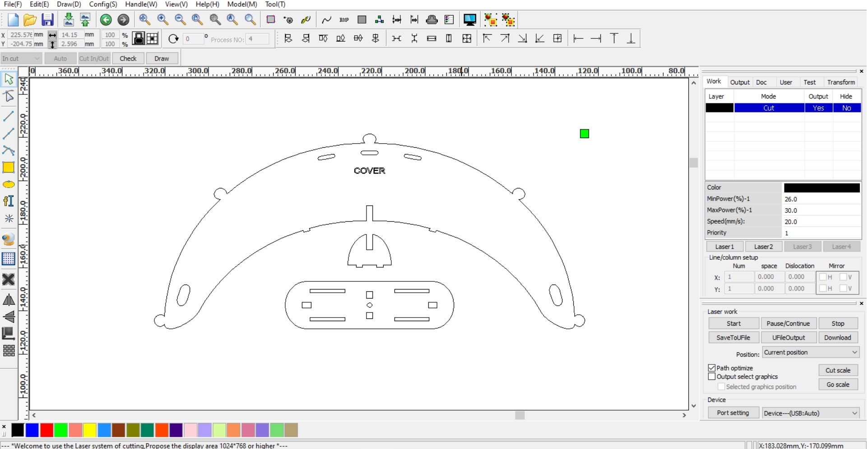The height and width of the screenshot is (449, 868).
Task: Click the Redo dark arrow icon
Action: 123,20
